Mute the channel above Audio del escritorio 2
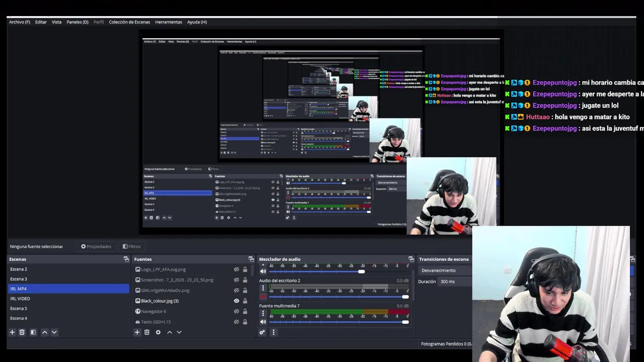This screenshot has width=644, height=362. click(263, 271)
